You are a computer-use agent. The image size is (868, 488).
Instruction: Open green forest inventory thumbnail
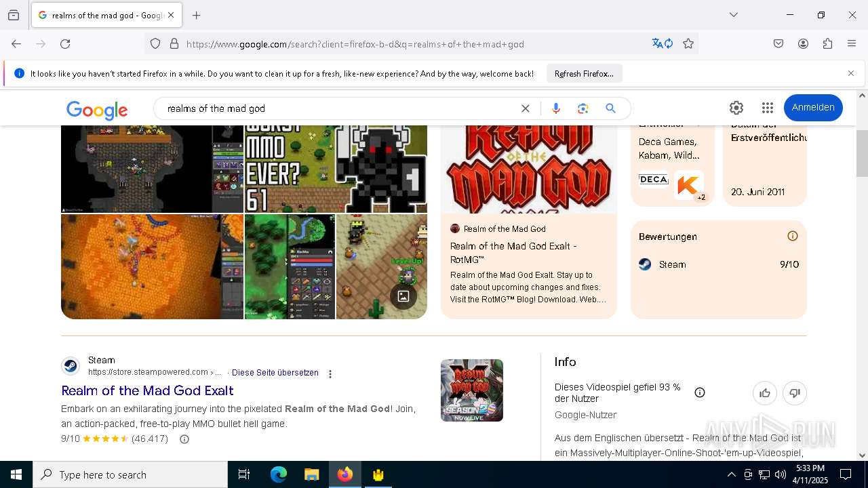point(290,266)
